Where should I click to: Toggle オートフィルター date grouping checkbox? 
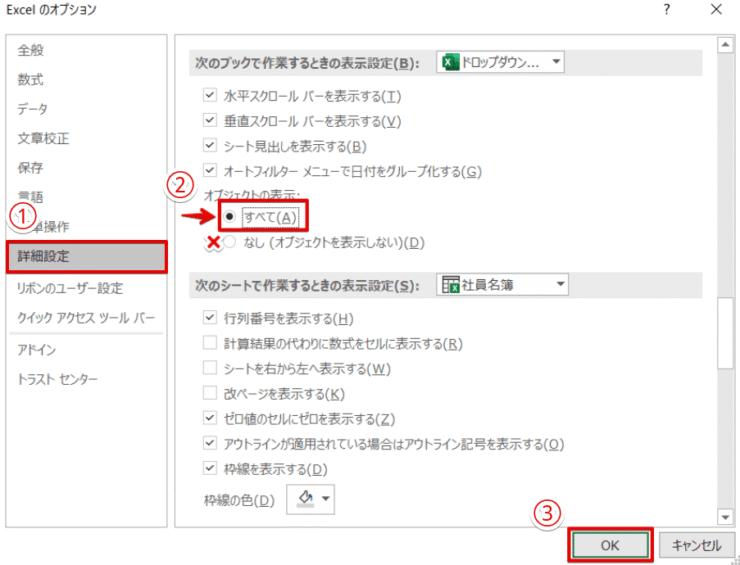210,170
